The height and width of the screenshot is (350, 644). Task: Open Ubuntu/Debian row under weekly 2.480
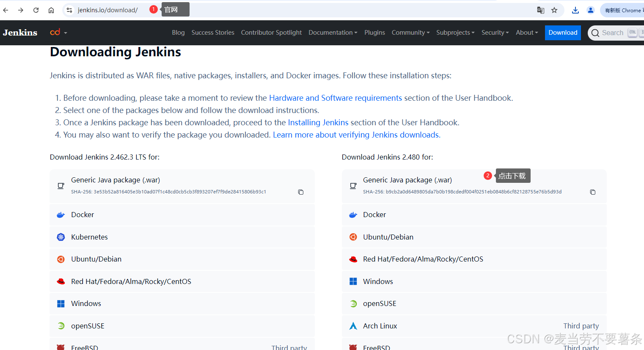click(474, 237)
